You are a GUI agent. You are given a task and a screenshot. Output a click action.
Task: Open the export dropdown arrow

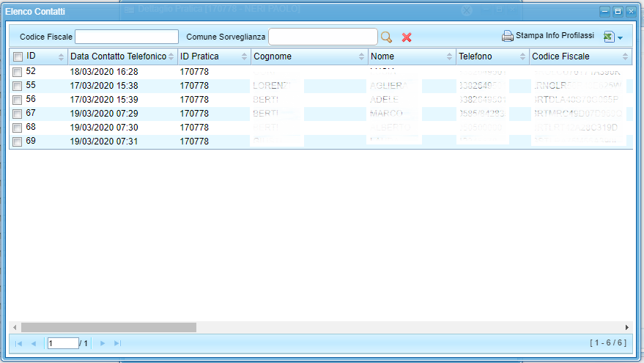620,38
